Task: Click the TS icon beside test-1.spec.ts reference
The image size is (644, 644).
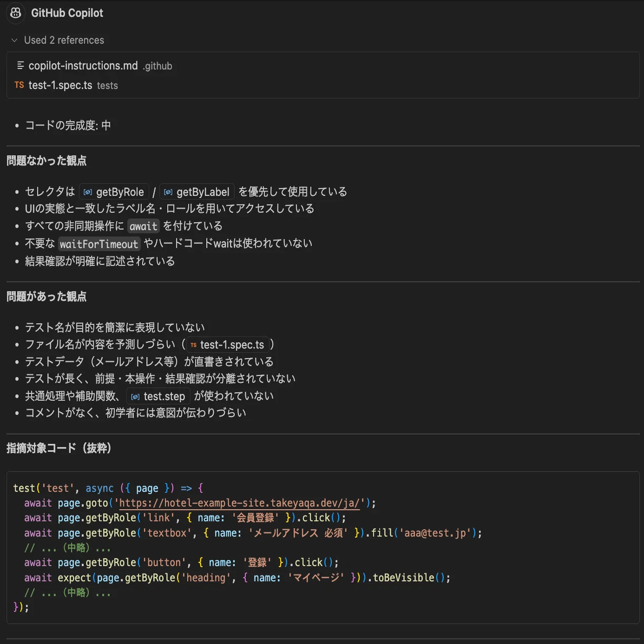Action: tap(19, 85)
